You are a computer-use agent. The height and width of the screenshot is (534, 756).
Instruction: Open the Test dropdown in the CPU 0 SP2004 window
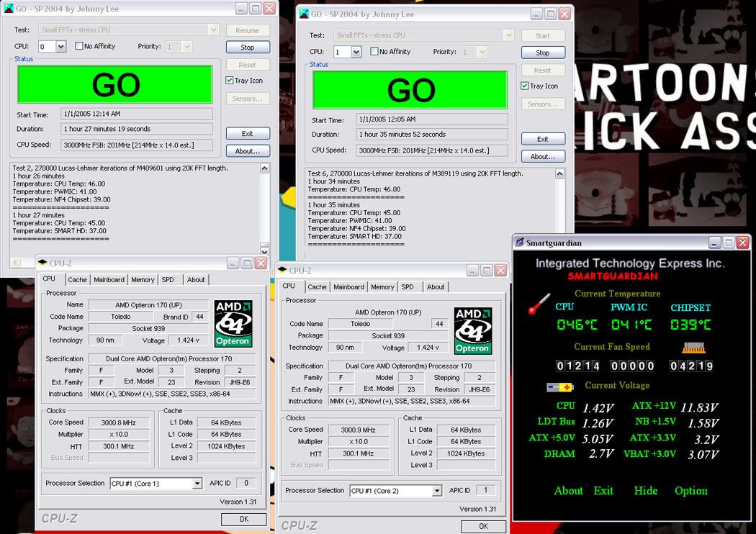point(213,30)
